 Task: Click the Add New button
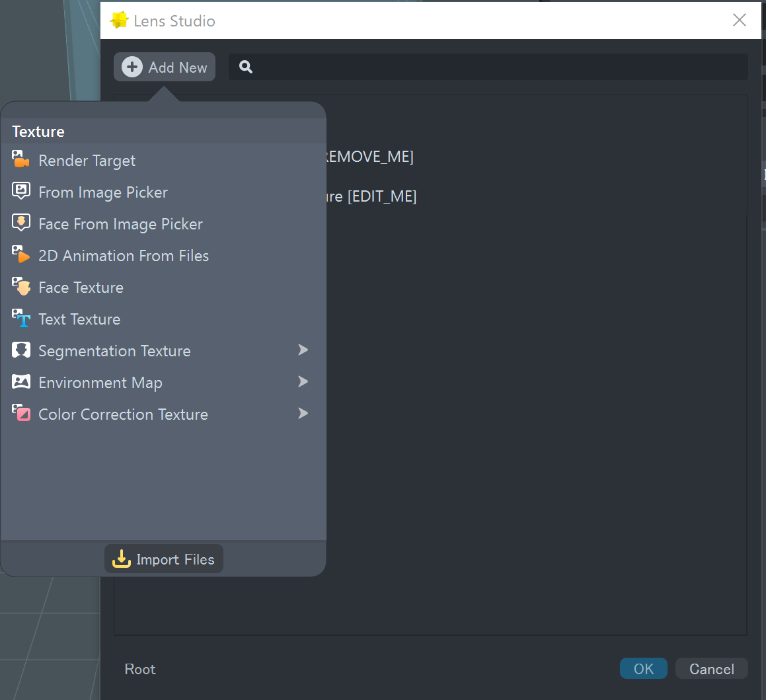(164, 67)
